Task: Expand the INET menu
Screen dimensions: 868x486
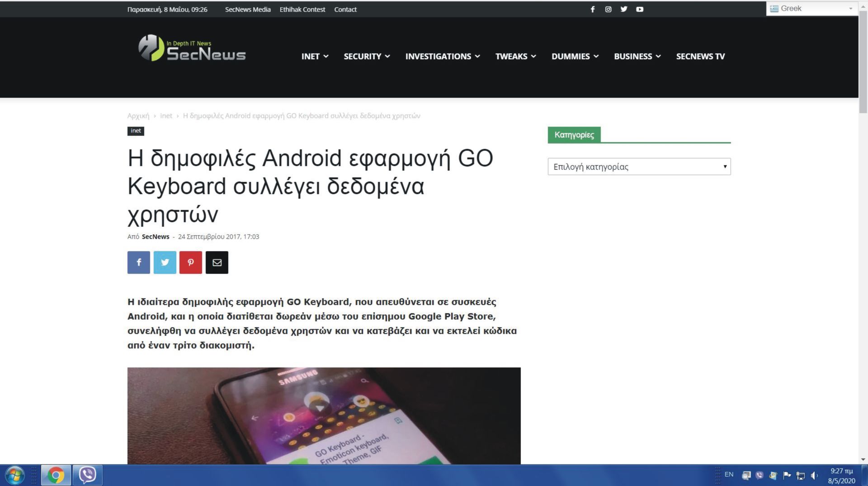Action: [315, 56]
